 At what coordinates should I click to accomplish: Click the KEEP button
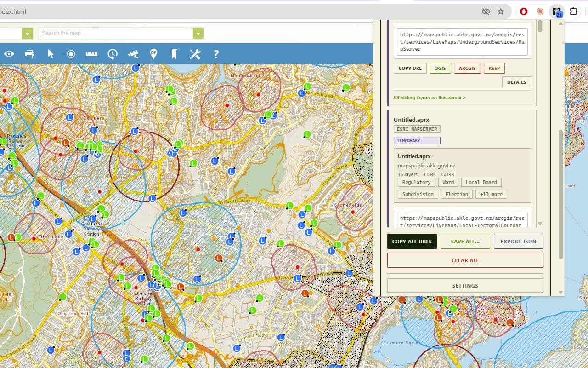click(494, 68)
